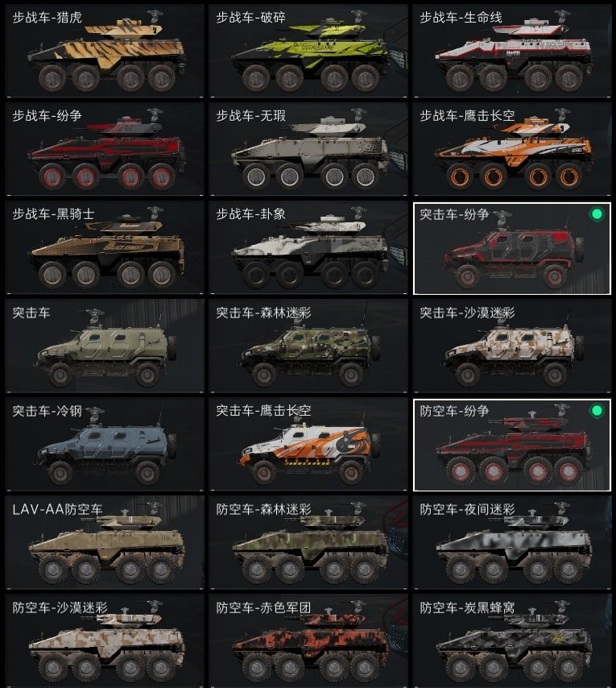The image size is (616, 688).
Task: Choose the 防空车-炭黑蜂窝 dark skin
Action: [511, 640]
